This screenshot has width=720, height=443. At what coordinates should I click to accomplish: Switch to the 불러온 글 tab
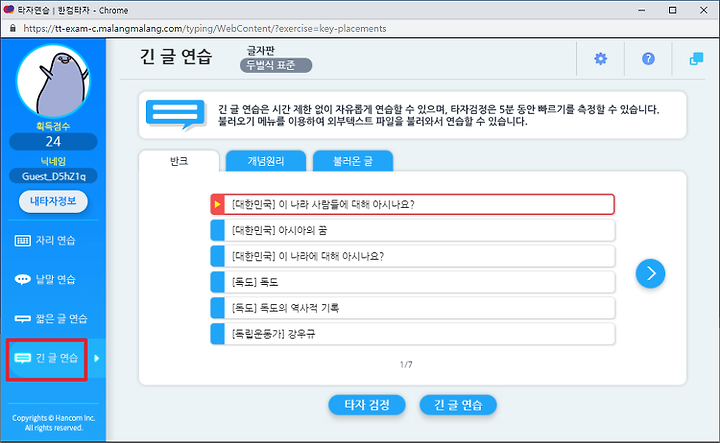[353, 161]
